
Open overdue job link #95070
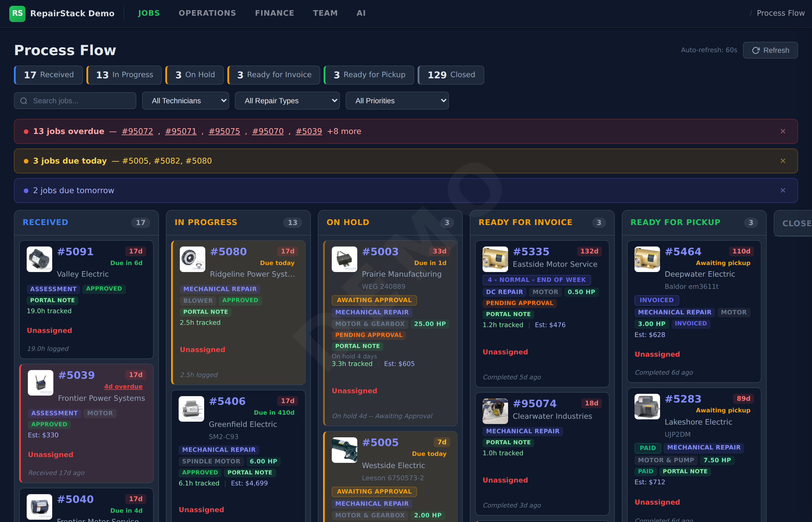[268, 131]
